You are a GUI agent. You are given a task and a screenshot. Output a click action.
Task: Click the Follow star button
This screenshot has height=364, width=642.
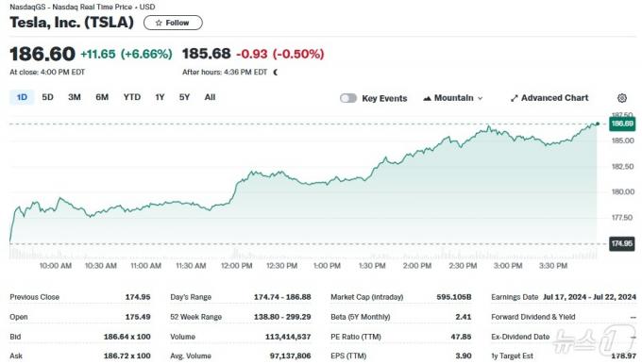pyautogui.click(x=173, y=23)
